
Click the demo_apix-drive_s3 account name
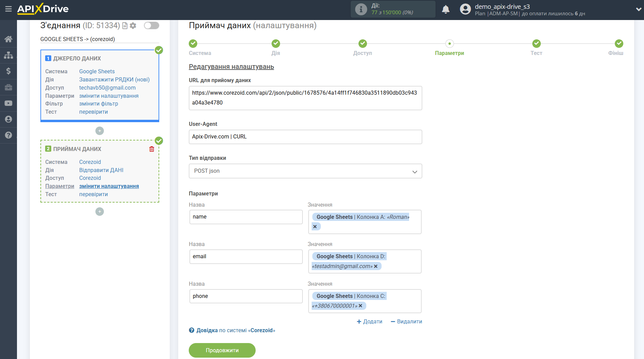tap(502, 6)
